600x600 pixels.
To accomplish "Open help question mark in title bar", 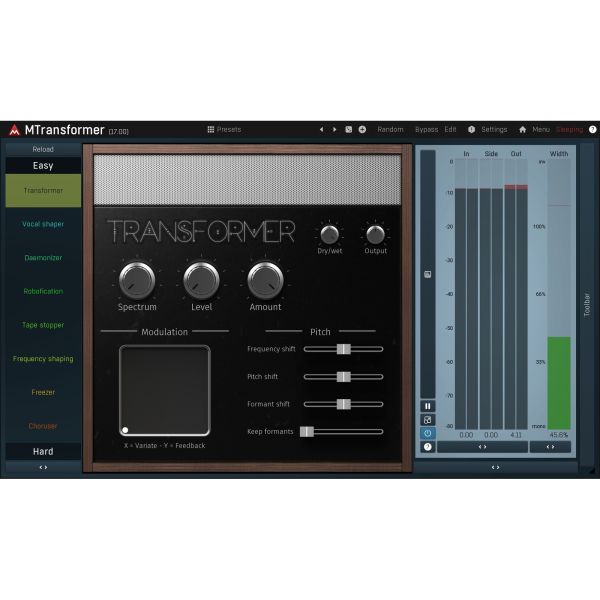I will [x=592, y=129].
